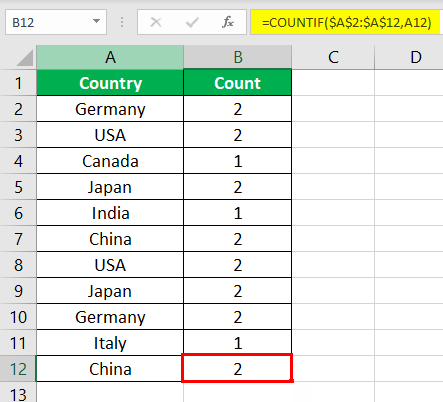Click the Japan cell in row 9
443x402 pixels.
pyautogui.click(x=110, y=291)
